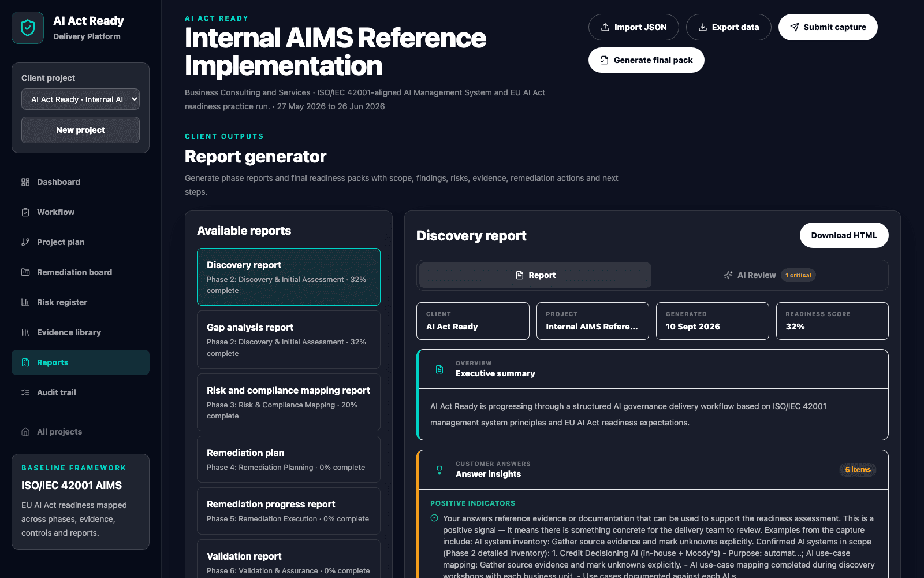
Task: Click the Positive Indicators check icon
Action: (434, 518)
